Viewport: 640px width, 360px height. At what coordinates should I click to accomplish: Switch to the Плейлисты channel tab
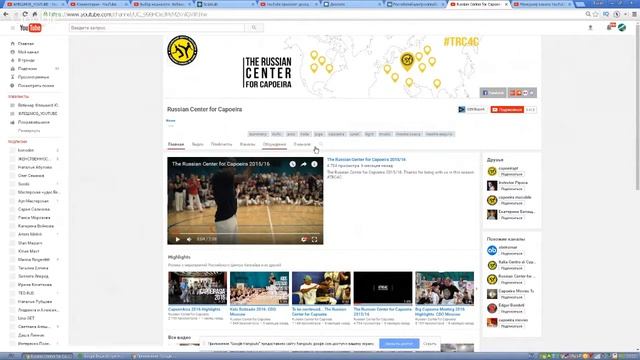click(x=221, y=144)
